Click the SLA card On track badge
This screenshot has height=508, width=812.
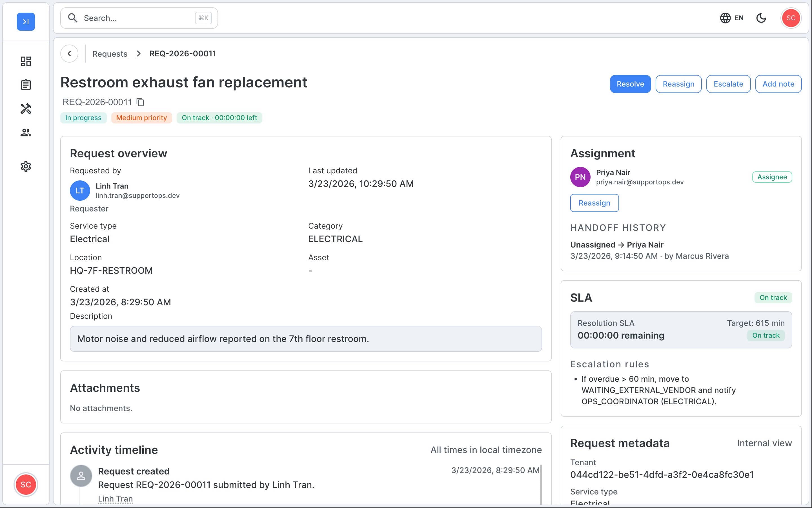tap(773, 298)
